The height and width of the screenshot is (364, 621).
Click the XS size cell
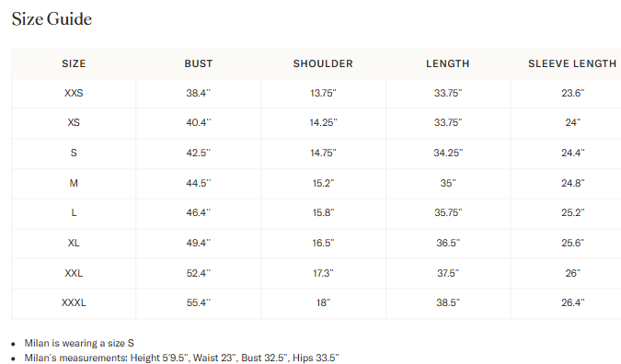pyautogui.click(x=74, y=122)
